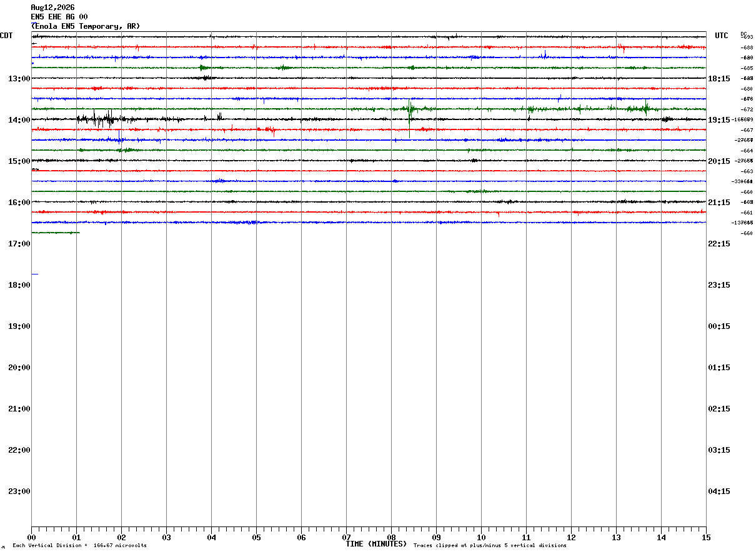Screen dimensions: 756x554
Task: Click the short green trace segment below 16:00
Action: 56,233
